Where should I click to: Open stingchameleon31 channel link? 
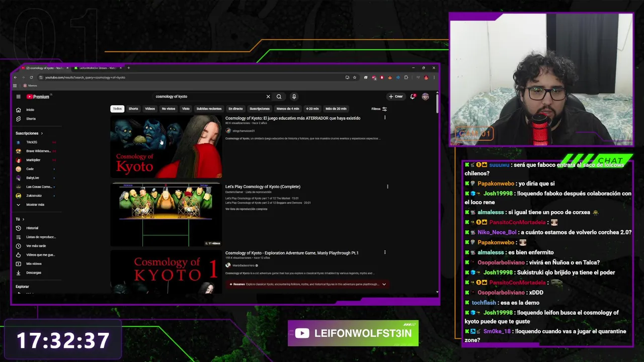pyautogui.click(x=244, y=131)
